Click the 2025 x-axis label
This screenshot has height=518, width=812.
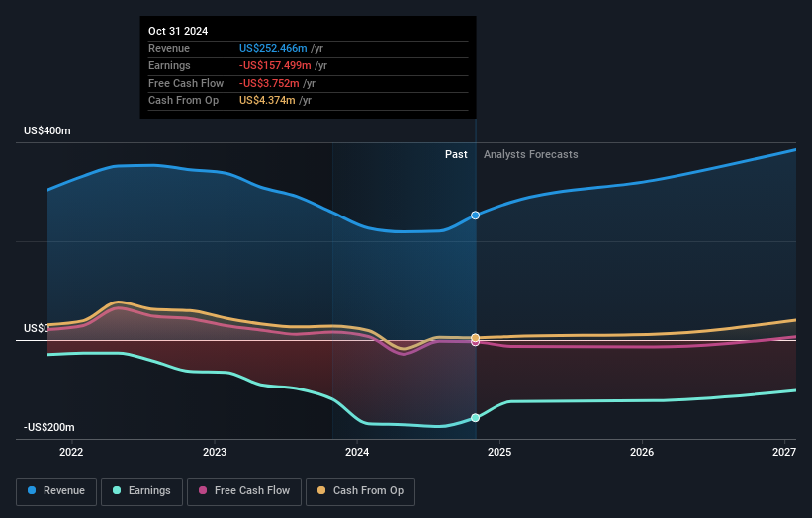click(x=499, y=452)
